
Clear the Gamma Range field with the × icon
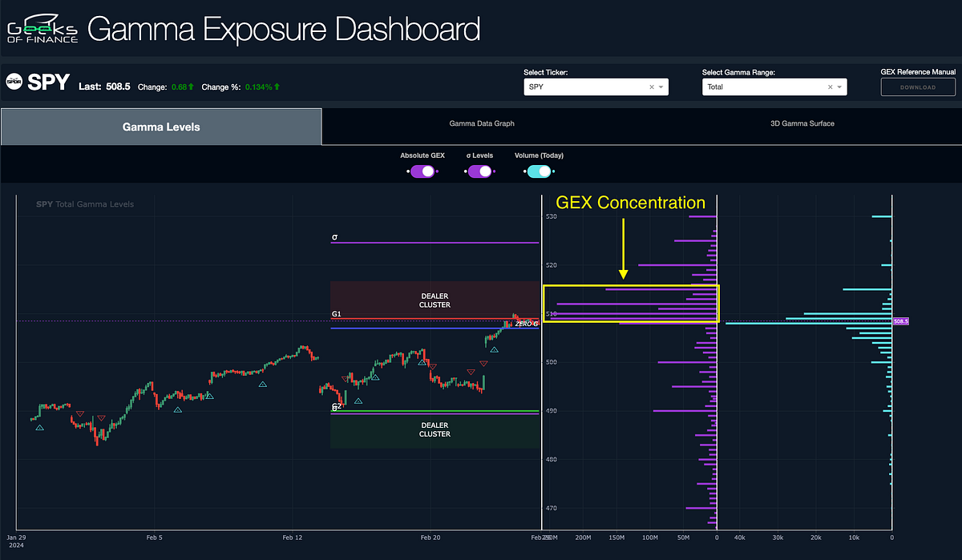[x=831, y=87]
